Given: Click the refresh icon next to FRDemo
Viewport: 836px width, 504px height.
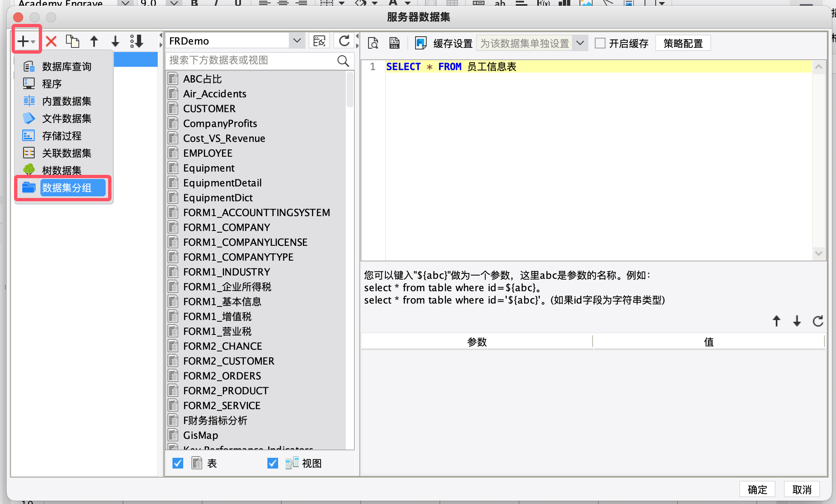Looking at the screenshot, I should [344, 41].
